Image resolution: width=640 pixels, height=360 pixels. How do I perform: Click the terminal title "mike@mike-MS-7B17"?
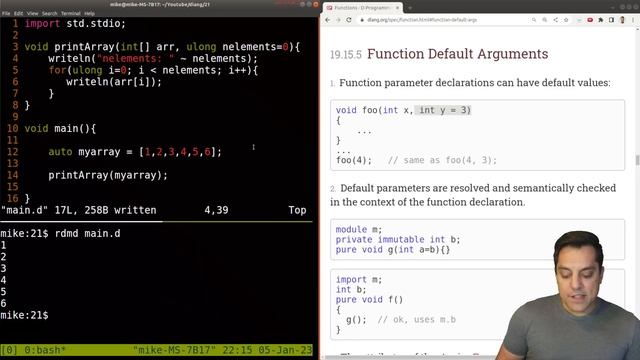click(160, 4)
